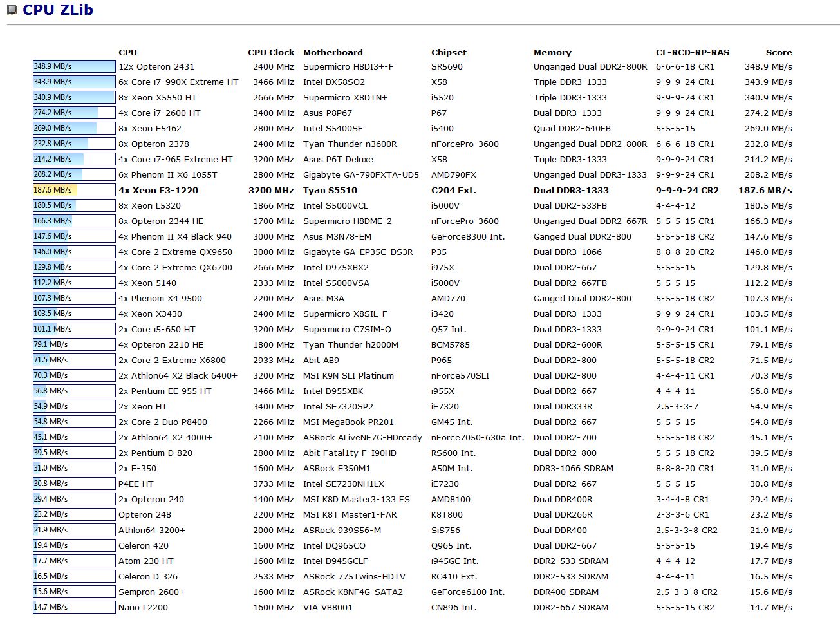Screen dimensions: 840x620
Task: Click the 3733 MHz clock value
Action: (x=274, y=484)
